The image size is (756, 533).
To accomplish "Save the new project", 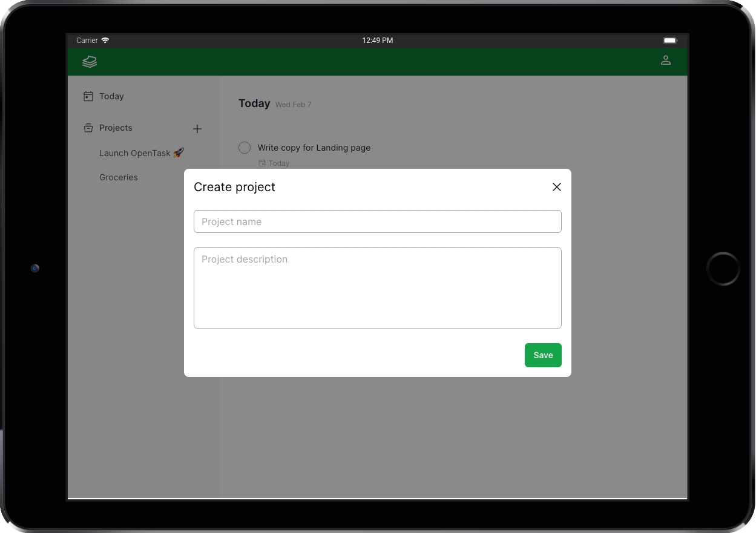I will click(542, 355).
